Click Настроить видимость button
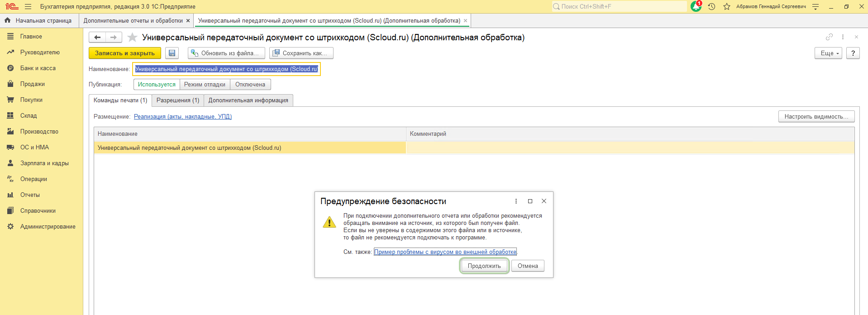This screenshot has height=315, width=868. coord(816,117)
